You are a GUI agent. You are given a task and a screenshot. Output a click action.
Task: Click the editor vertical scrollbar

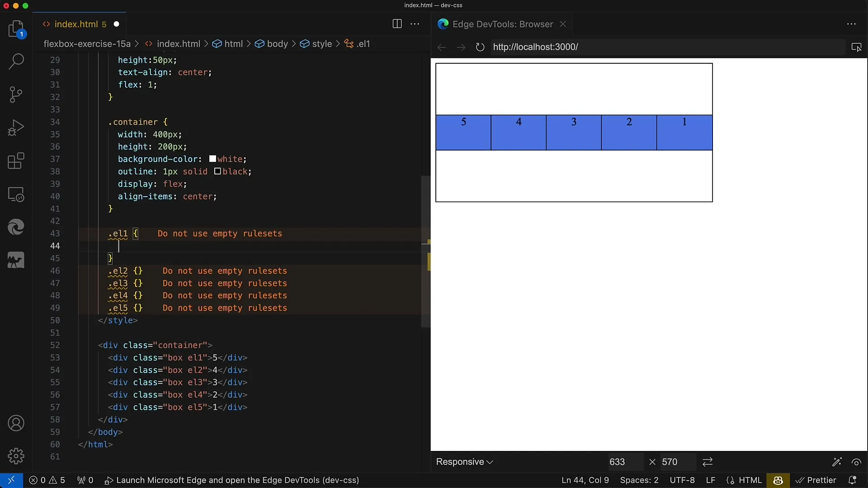coord(425,251)
